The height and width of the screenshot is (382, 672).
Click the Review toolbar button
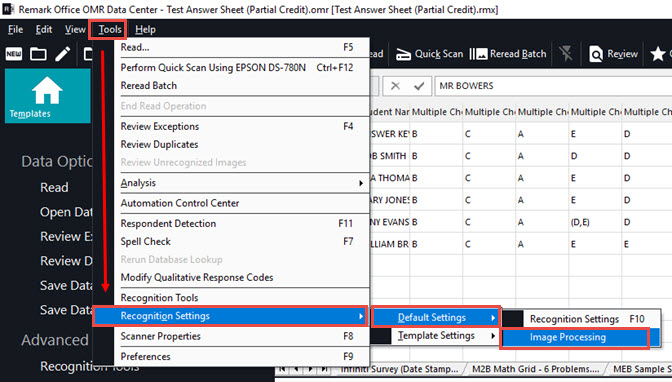(613, 54)
